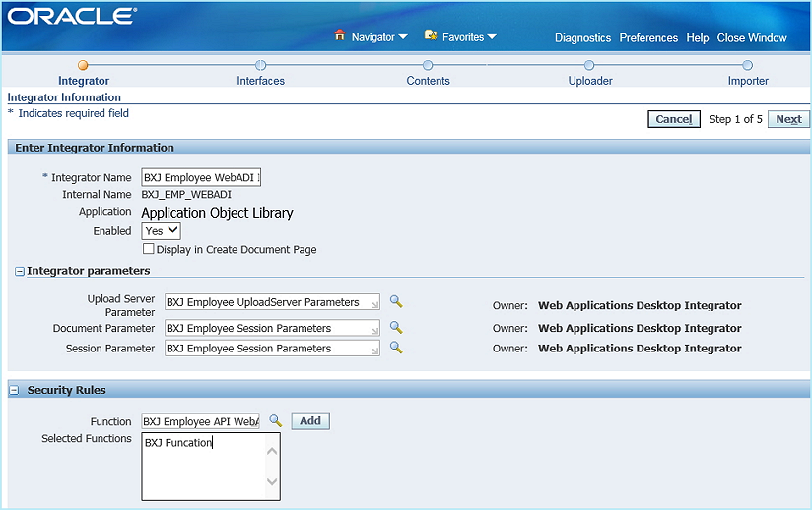
Task: Click Selected Functions scroll up arrow
Action: point(272,452)
